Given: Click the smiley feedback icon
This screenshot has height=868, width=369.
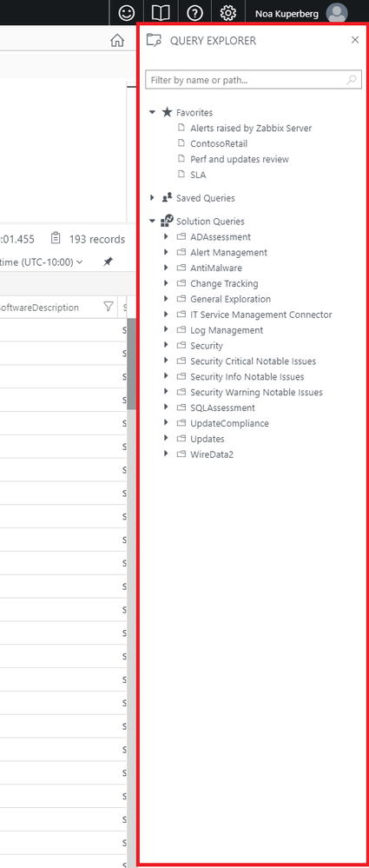Looking at the screenshot, I should tap(127, 12).
